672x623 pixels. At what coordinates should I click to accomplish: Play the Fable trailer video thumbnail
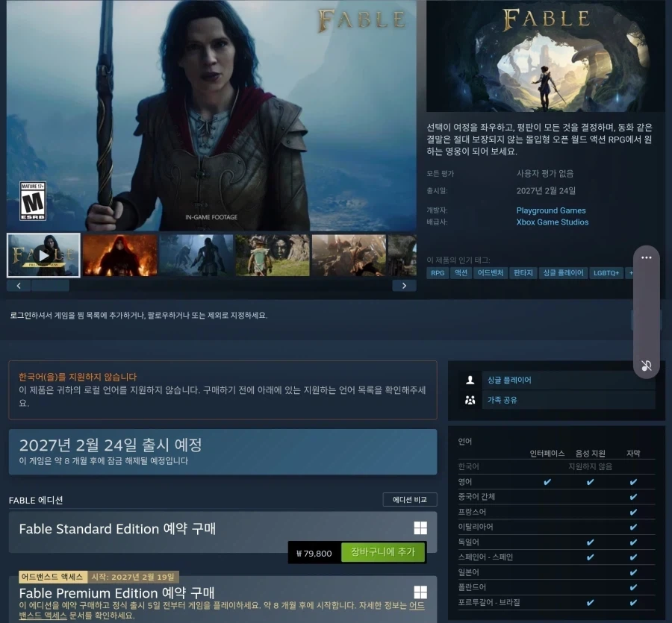pyautogui.click(x=43, y=255)
